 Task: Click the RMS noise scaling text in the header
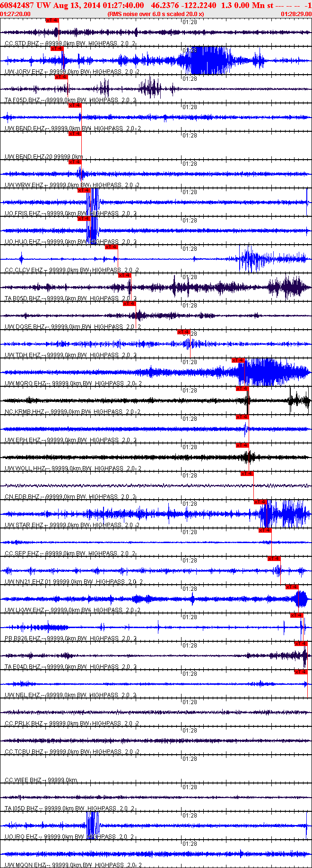click(156, 14)
